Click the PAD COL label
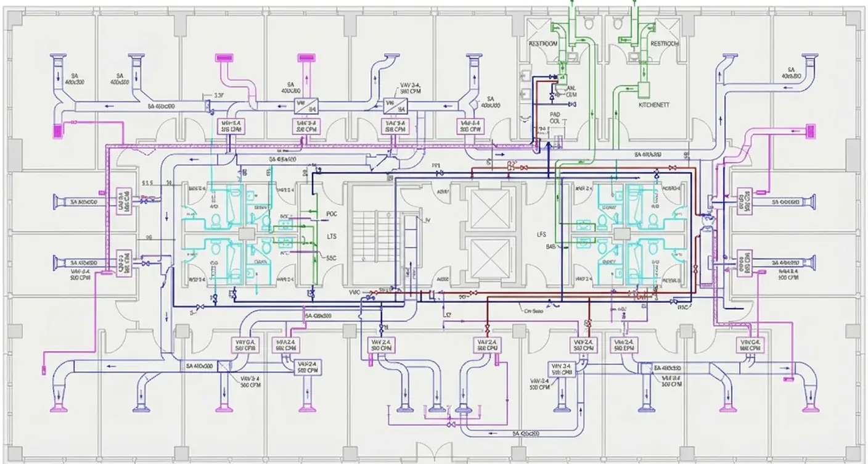Image resolution: width=868 pixels, height=464 pixels. pyautogui.click(x=555, y=118)
